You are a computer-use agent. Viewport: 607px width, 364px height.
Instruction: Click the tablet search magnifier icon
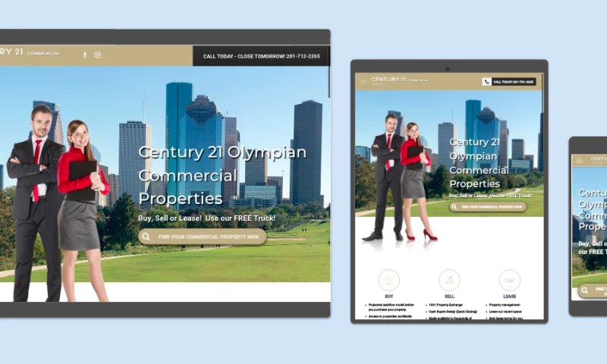(x=454, y=206)
